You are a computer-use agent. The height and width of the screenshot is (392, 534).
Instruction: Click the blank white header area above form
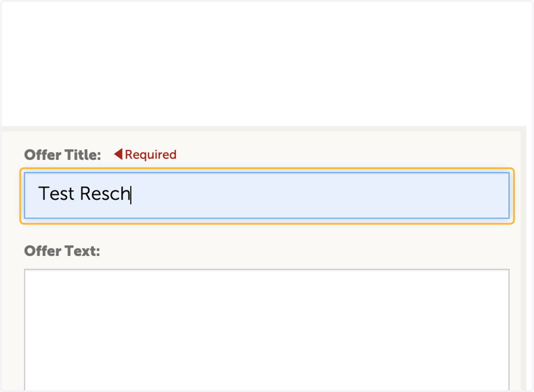267,64
